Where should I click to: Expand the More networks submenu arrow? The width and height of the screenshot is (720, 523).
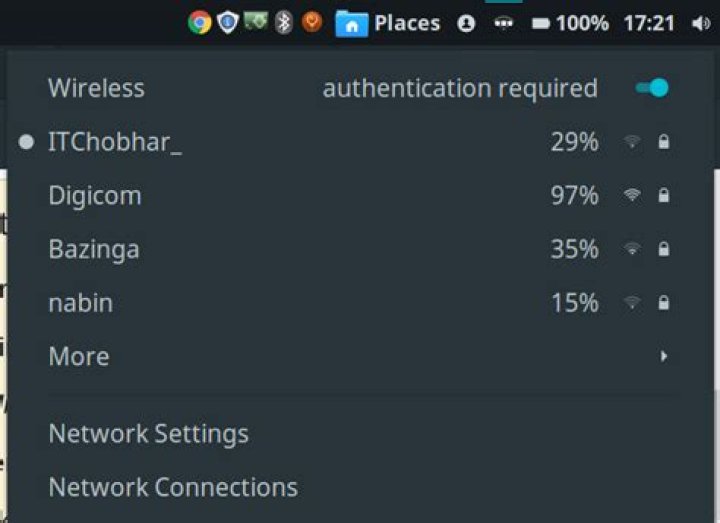(664, 356)
